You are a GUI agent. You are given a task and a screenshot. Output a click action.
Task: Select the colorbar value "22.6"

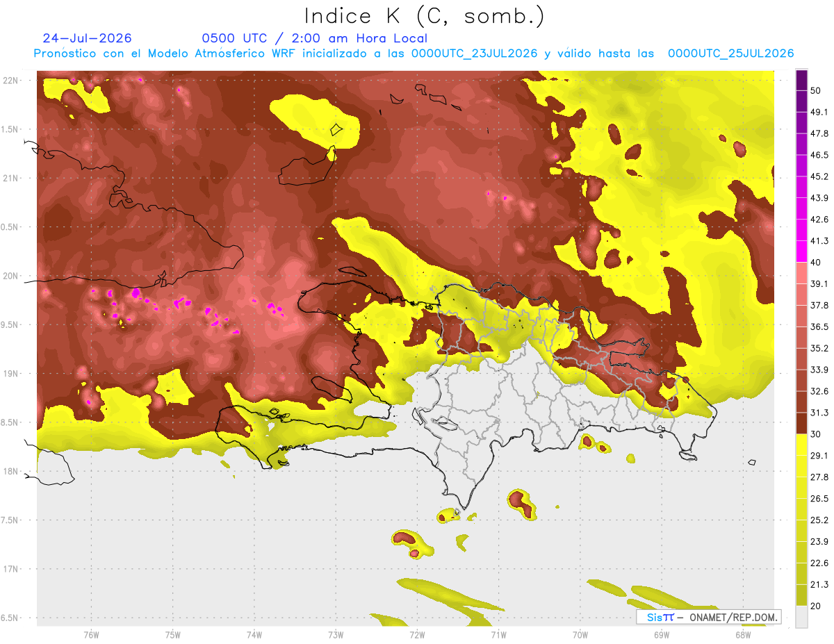(x=819, y=563)
